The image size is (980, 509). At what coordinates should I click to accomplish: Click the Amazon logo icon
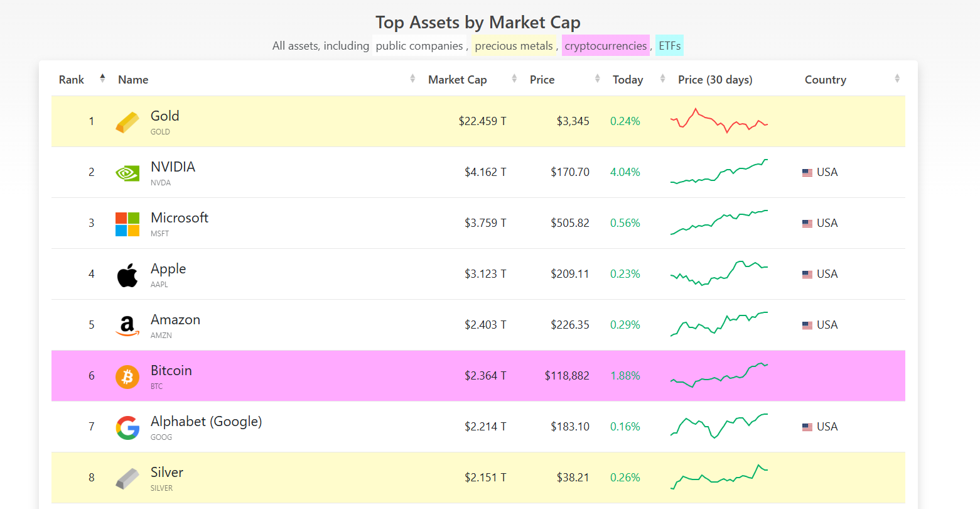(x=127, y=326)
